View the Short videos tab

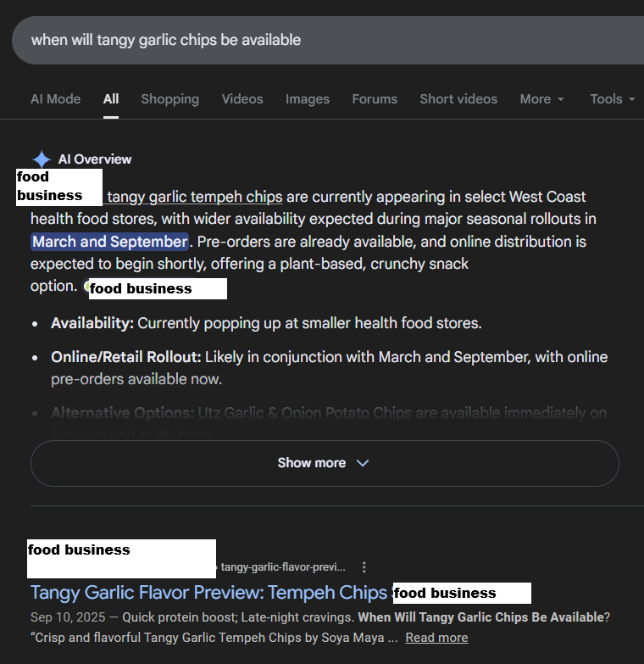[x=458, y=99]
